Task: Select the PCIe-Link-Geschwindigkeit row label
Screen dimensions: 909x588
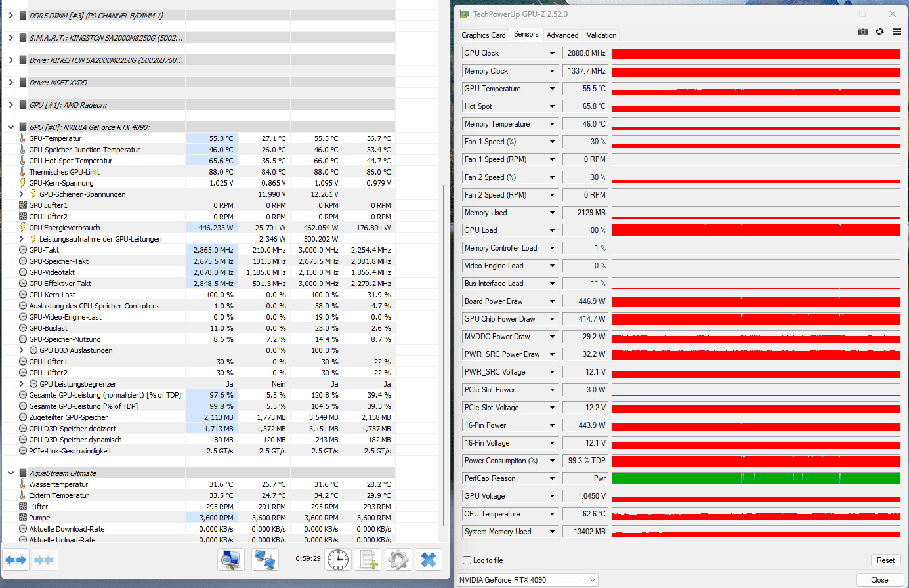Action: (x=70, y=451)
